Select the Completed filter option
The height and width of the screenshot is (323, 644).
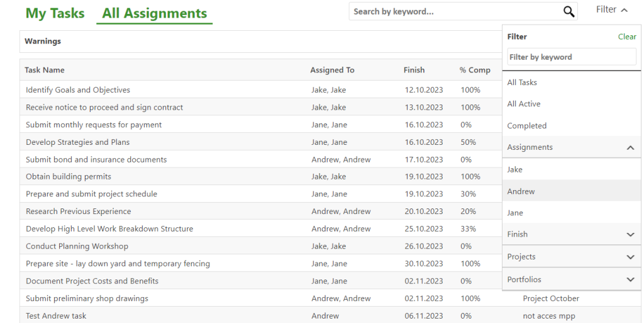point(527,126)
